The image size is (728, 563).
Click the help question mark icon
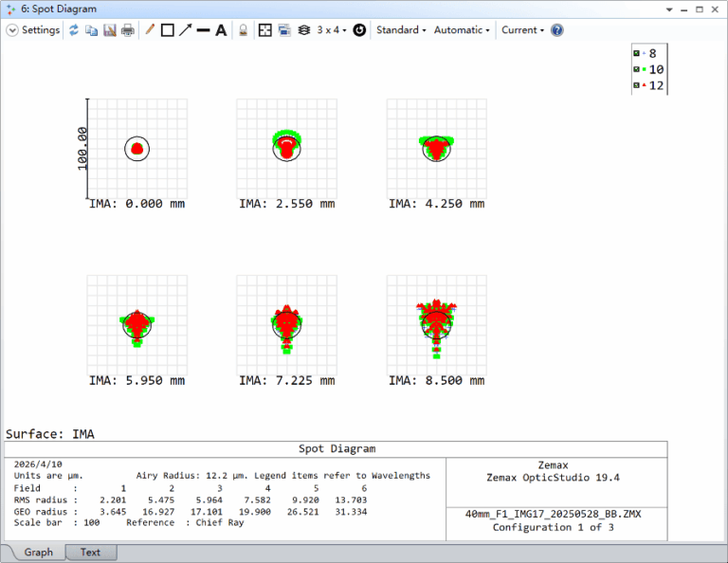click(x=557, y=30)
